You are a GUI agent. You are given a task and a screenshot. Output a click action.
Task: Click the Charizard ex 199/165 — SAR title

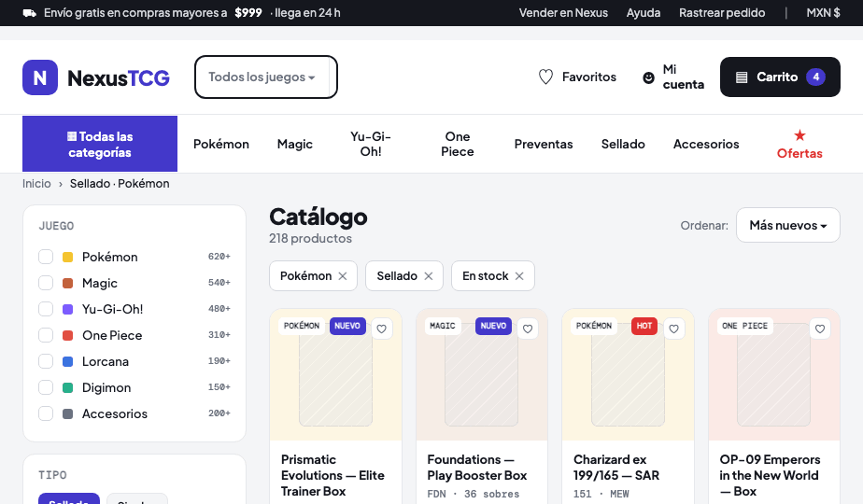tap(615, 468)
